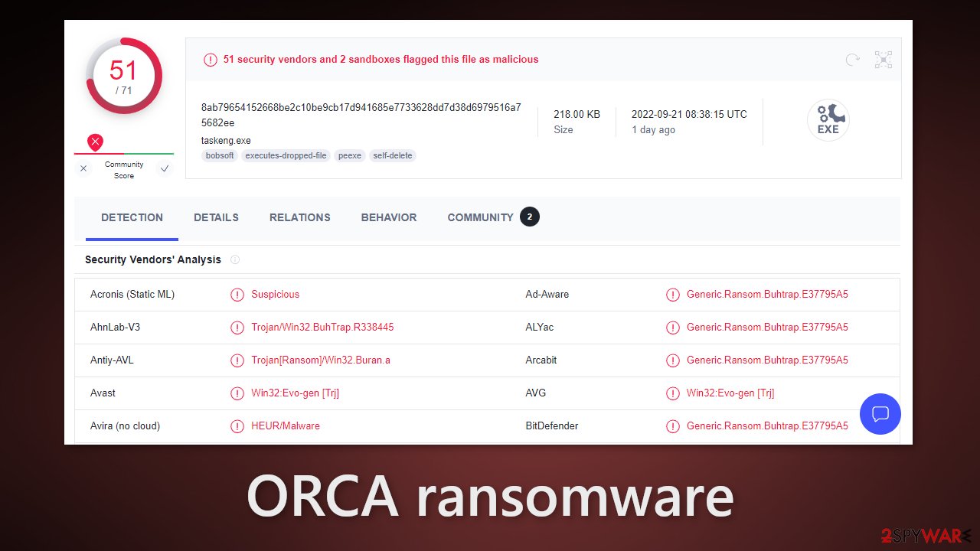Click the warning icon beside Trojan/Win32.BuhTrap.R338445
This screenshot has width=980, height=551.
click(237, 328)
